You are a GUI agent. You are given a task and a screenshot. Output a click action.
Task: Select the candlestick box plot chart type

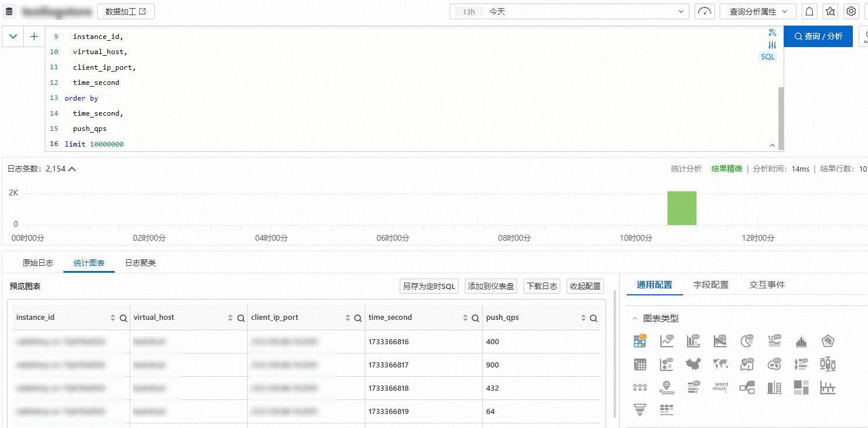click(x=828, y=365)
